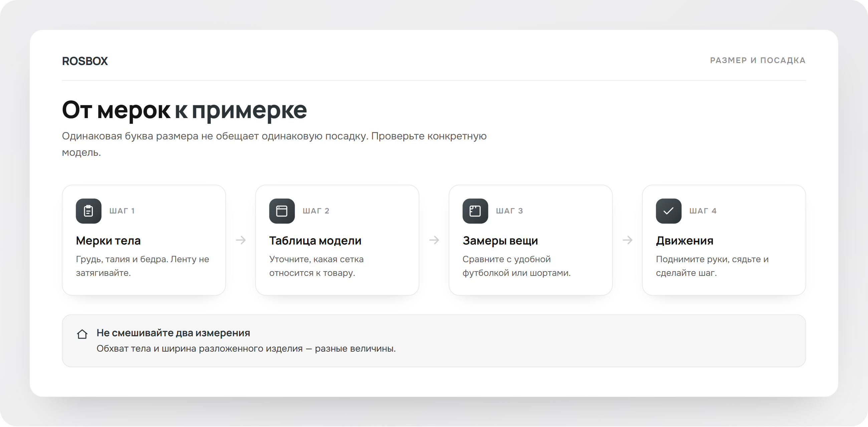868x427 pixels.
Task: Open the ROSBOX logo link
Action: (x=85, y=61)
